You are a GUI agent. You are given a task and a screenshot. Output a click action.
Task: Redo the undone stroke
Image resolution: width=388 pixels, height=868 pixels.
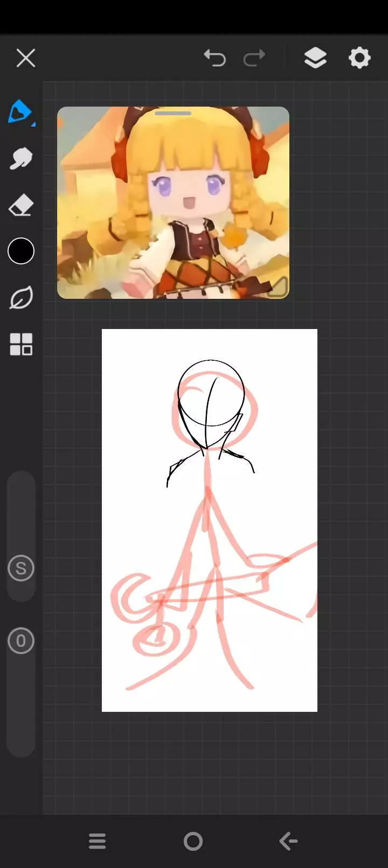click(x=254, y=58)
